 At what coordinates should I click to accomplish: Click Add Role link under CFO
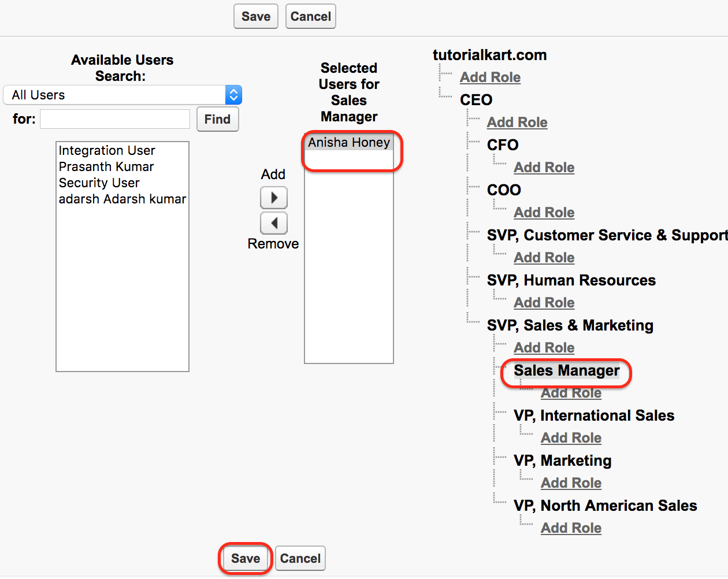[x=544, y=167]
